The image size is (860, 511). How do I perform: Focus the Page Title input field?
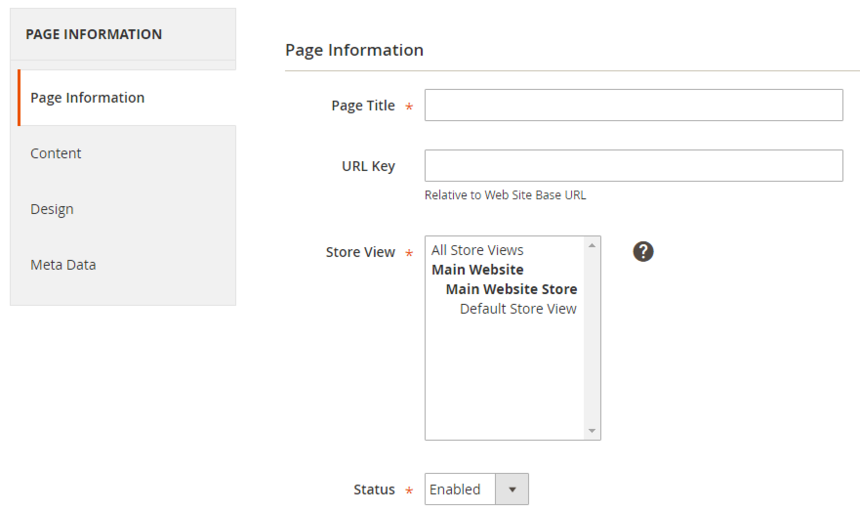pos(633,105)
